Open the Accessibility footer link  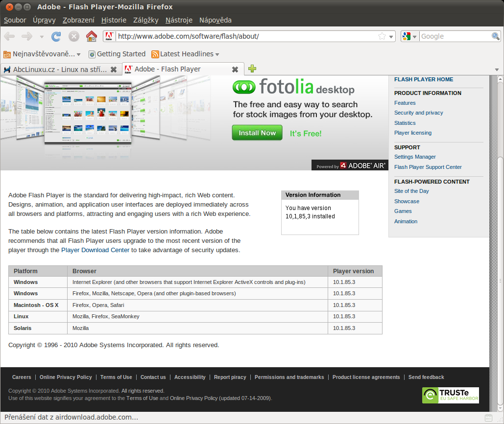pos(190,377)
